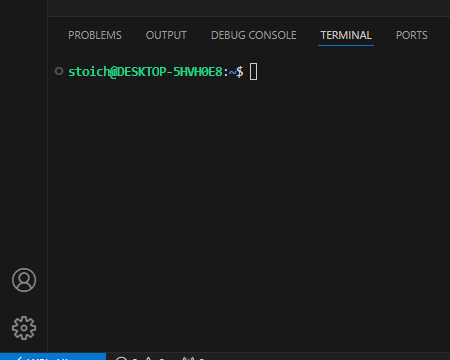The height and width of the screenshot is (360, 450).
Task: Select the TERMINAL tab
Action: click(x=346, y=35)
